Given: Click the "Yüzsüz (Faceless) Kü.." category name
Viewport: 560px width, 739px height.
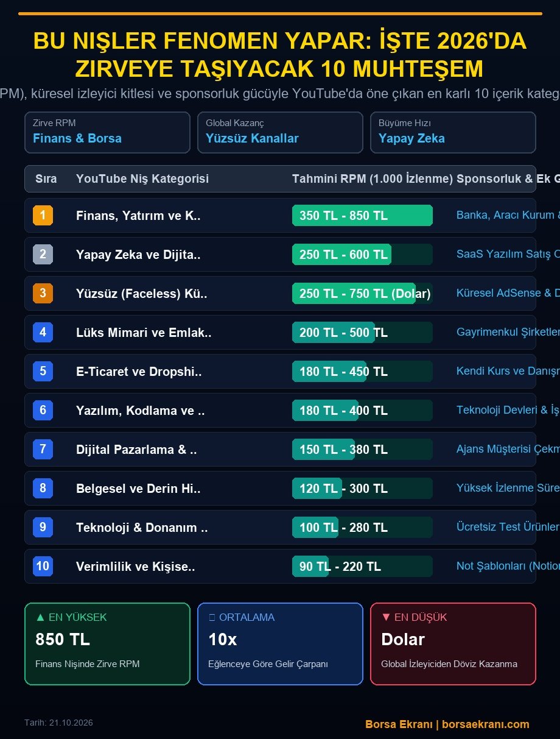Looking at the screenshot, I should (142, 294).
